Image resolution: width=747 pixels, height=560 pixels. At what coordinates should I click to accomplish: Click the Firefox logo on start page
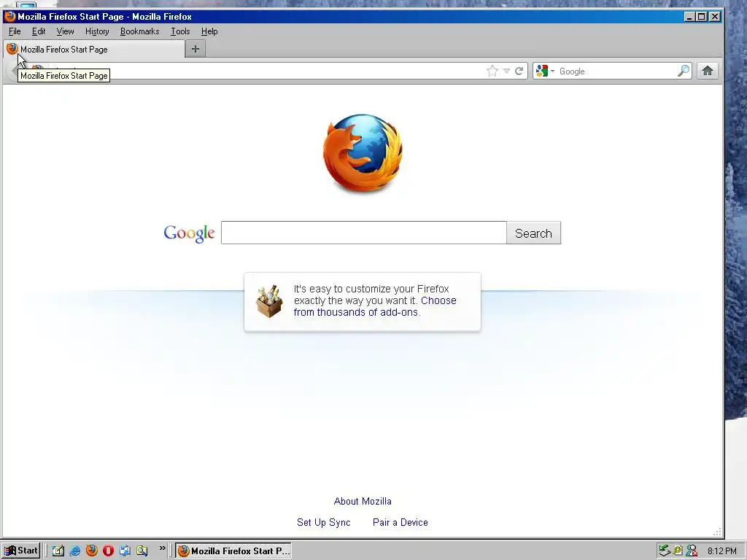363,153
